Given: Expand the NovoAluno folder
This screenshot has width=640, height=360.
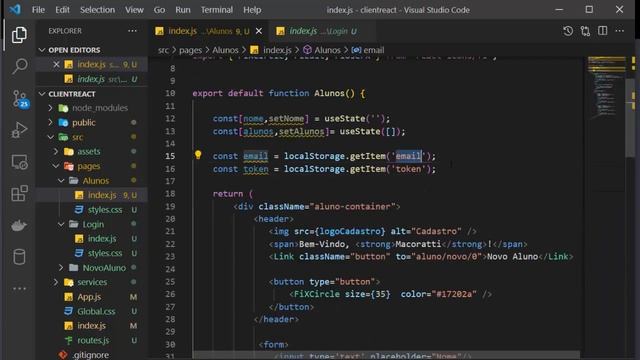Looking at the screenshot, I should coord(61,268).
